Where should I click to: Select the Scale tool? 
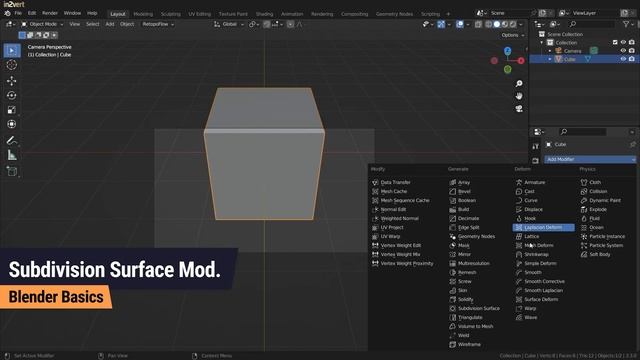click(x=12, y=110)
